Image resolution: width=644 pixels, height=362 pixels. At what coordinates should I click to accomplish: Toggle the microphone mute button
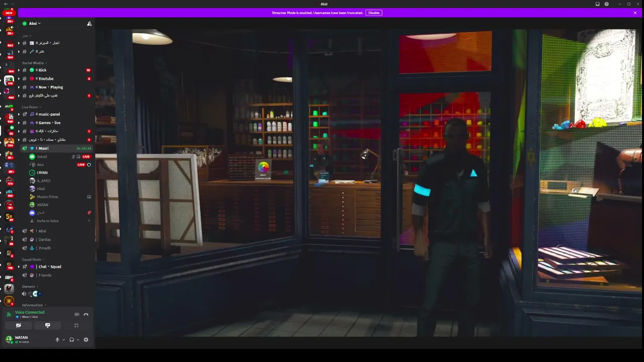[57, 340]
